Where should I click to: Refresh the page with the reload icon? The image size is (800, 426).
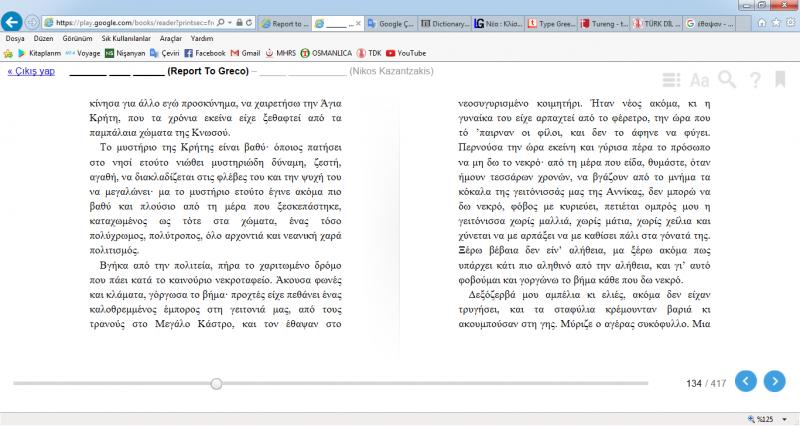[x=249, y=22]
